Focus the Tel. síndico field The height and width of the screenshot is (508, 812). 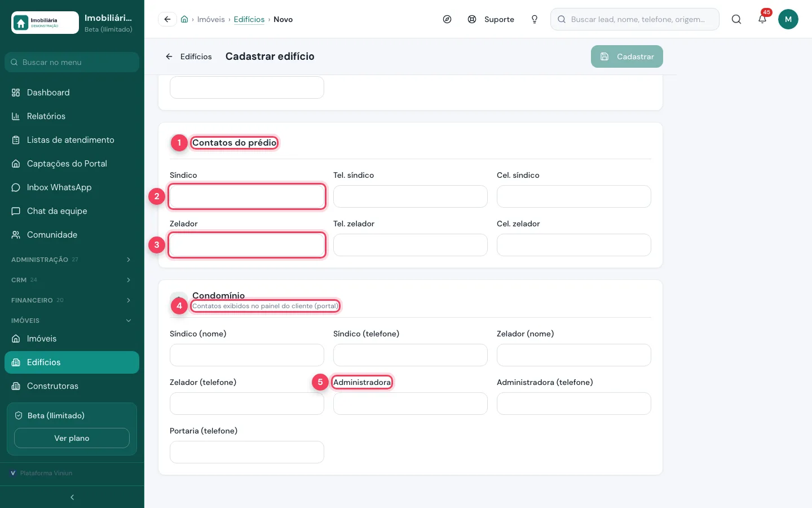[411, 196]
